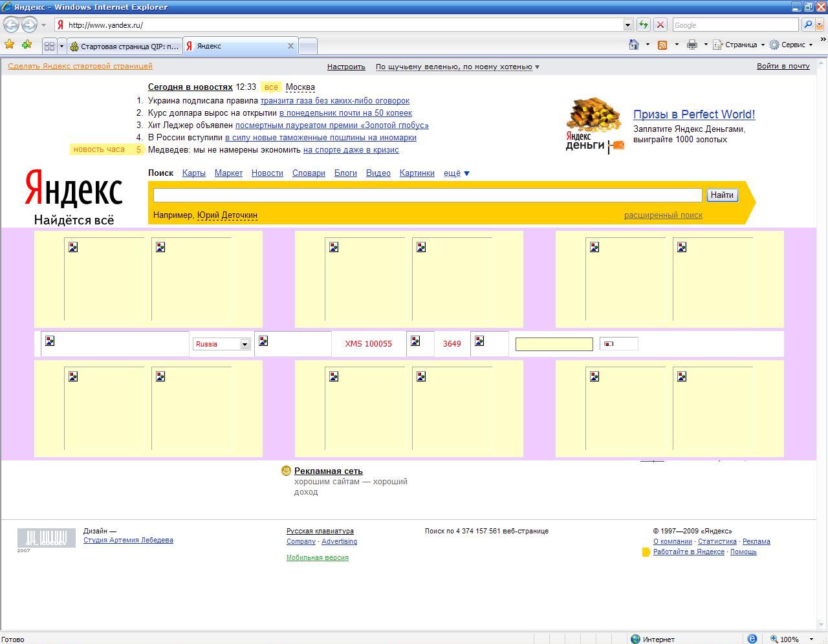Click the Google search box in toolbar
This screenshot has width=828, height=644.
coord(735,25)
